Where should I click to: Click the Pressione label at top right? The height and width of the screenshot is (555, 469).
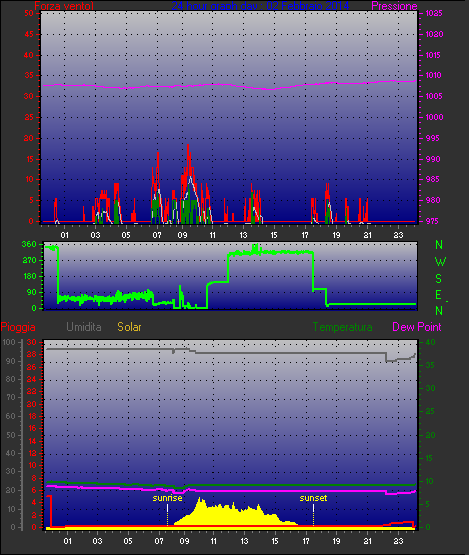(394, 6)
